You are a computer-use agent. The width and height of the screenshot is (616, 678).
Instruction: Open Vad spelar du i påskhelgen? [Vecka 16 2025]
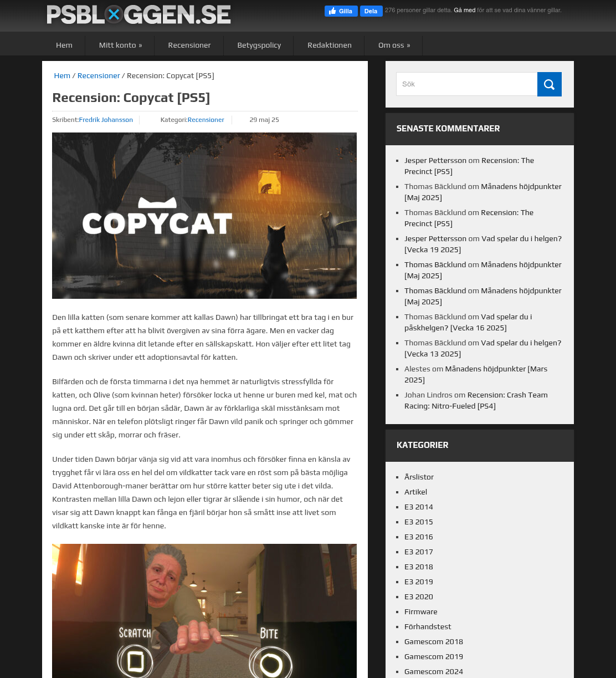click(x=468, y=322)
